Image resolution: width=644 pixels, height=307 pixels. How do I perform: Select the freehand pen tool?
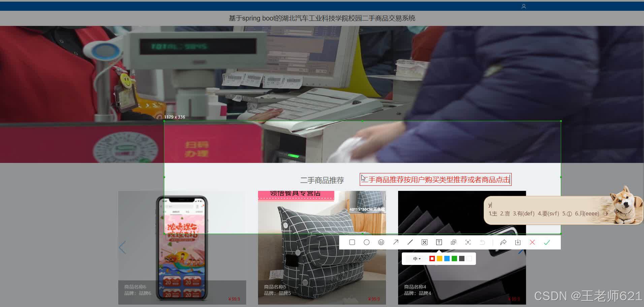410,242
